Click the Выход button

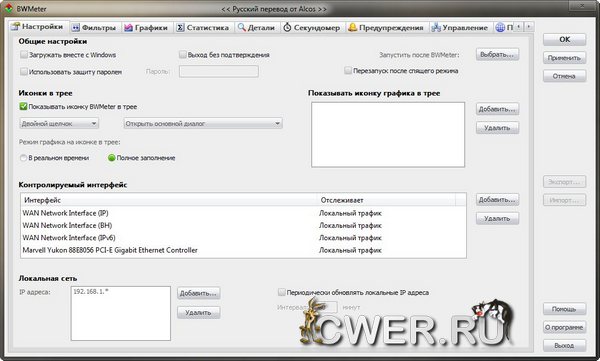click(564, 346)
